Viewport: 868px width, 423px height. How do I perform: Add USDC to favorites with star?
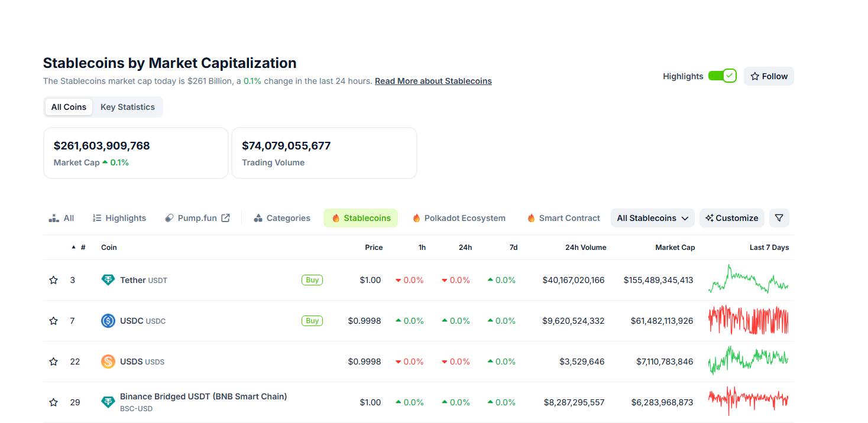point(53,321)
